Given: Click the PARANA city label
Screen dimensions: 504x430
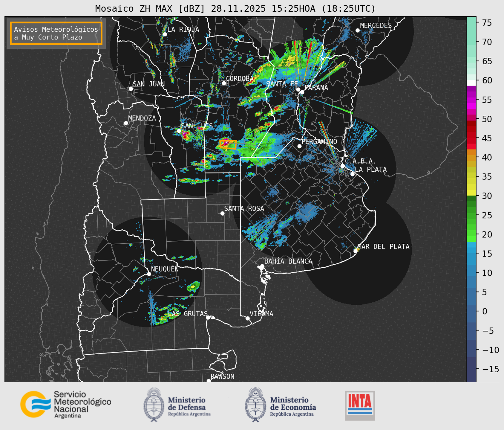Looking at the screenshot, I should pos(316,88).
